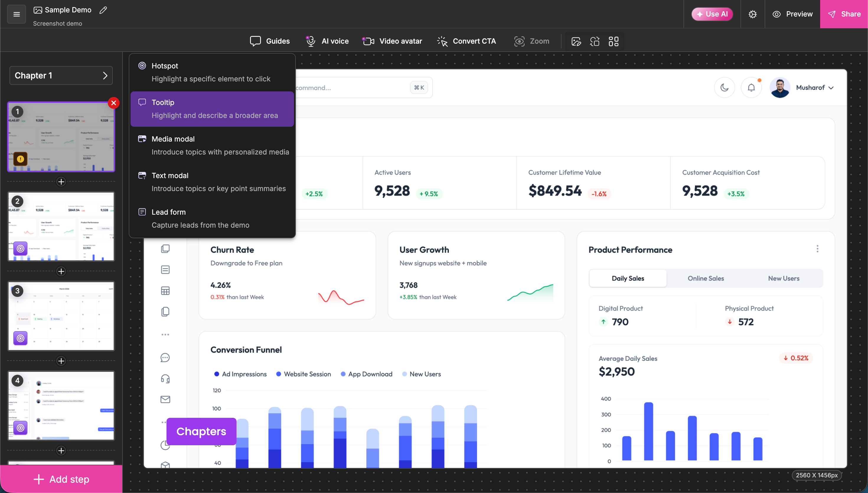This screenshot has width=868, height=493.
Task: Click the warning badge on step 1 thumbnail
Action: tap(20, 159)
